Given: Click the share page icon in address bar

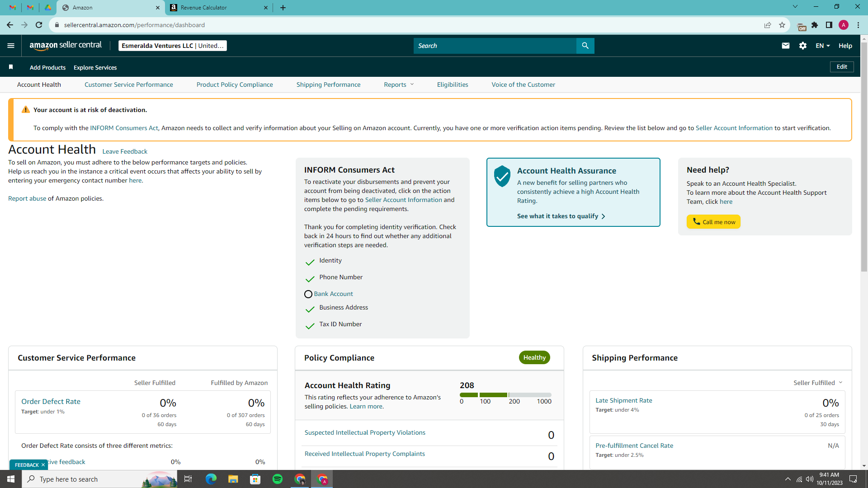Looking at the screenshot, I should [x=767, y=25].
